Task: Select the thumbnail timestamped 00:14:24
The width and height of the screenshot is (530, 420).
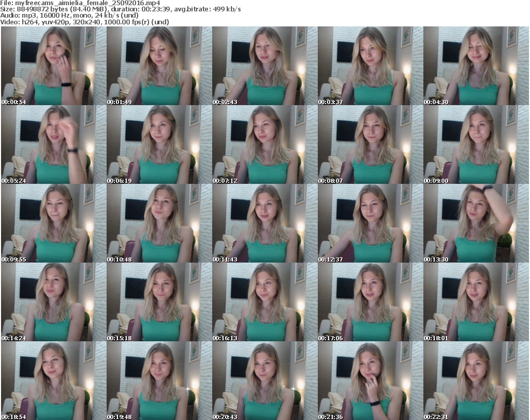Action: point(54,302)
